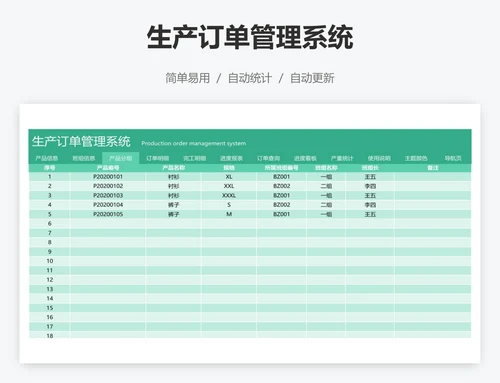
Task: Open the 完工明细 tab
Action: [194, 158]
